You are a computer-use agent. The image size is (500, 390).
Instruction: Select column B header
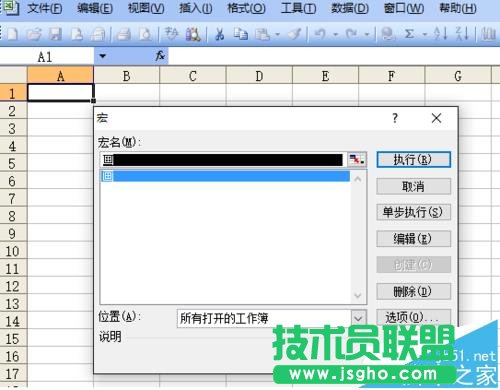[126, 76]
